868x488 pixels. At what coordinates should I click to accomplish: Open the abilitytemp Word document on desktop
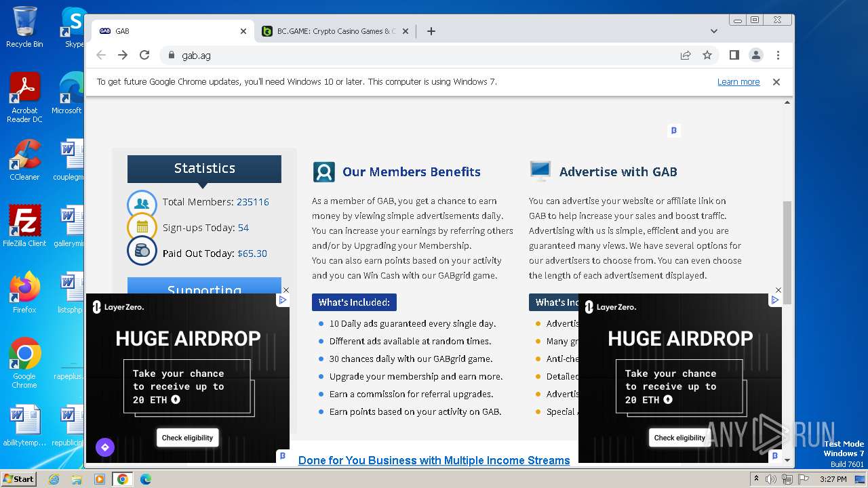click(24, 426)
